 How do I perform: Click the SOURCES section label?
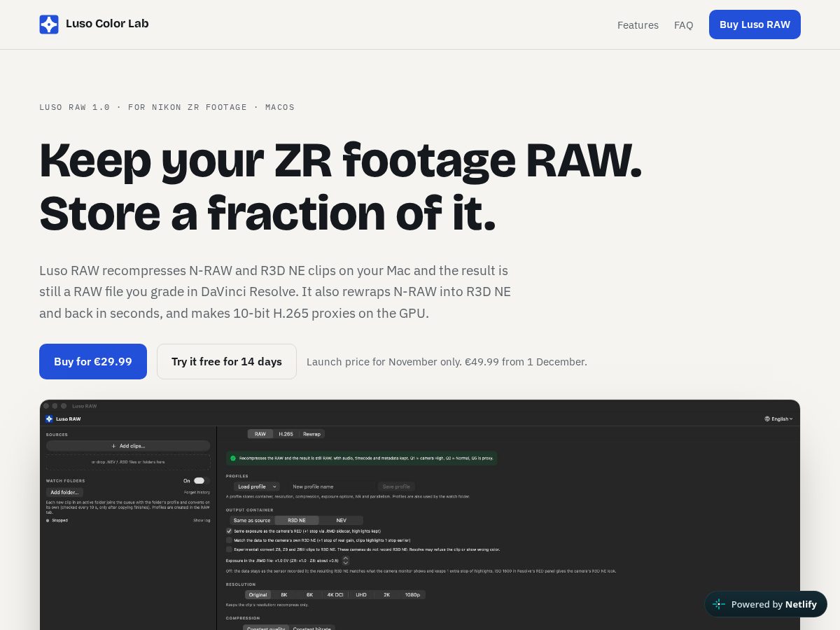point(57,435)
